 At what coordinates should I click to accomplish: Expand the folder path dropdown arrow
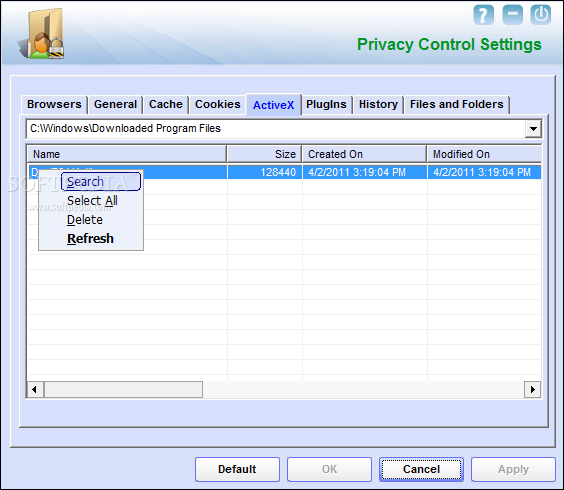(x=533, y=128)
